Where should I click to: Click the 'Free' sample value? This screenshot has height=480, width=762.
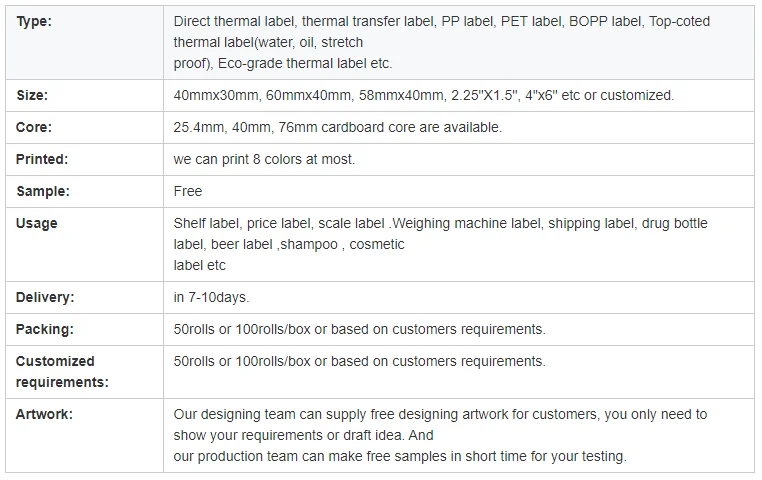[x=188, y=191]
